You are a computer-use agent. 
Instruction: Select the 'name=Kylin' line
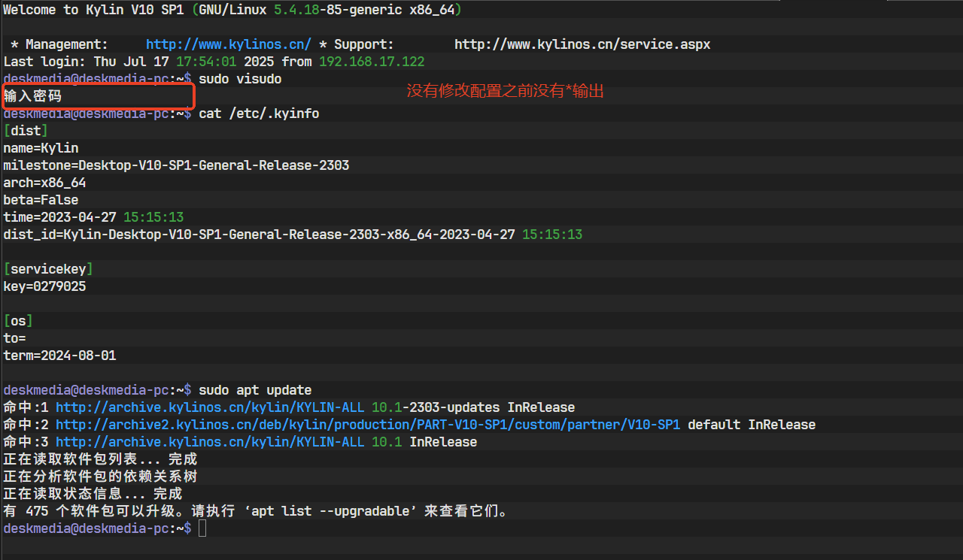click(x=41, y=148)
